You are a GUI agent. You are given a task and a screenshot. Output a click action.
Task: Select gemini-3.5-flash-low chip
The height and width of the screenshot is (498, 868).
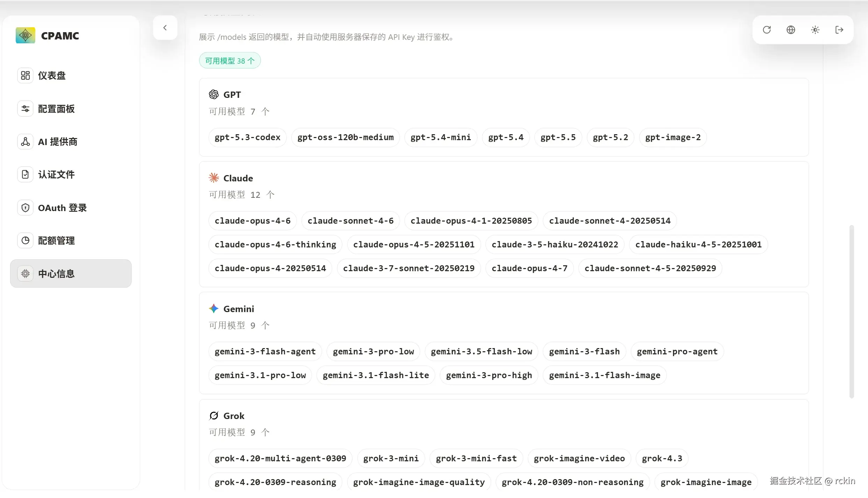pyautogui.click(x=482, y=352)
